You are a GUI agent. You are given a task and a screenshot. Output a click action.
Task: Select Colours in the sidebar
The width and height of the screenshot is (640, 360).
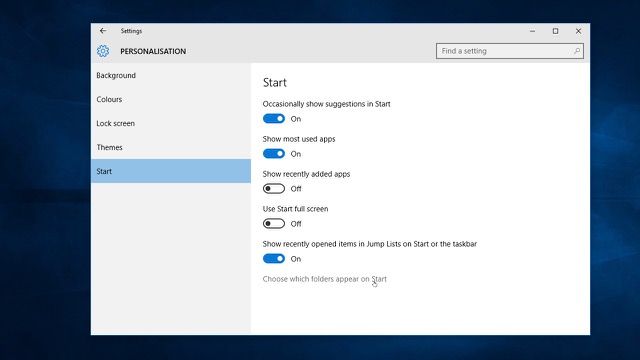click(x=171, y=99)
